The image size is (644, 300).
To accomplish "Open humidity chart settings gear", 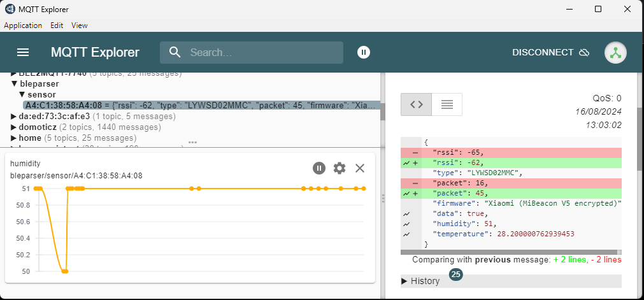I will (x=340, y=168).
